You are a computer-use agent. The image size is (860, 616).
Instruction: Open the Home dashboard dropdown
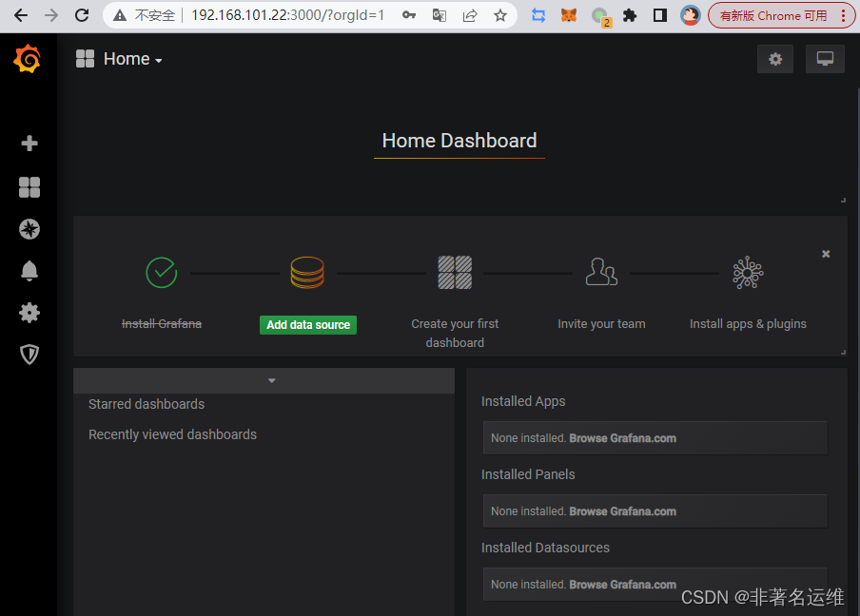tap(132, 59)
